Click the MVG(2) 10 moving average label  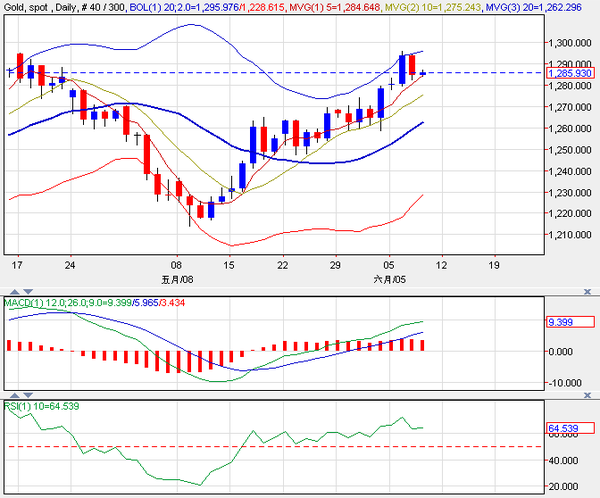pos(435,6)
